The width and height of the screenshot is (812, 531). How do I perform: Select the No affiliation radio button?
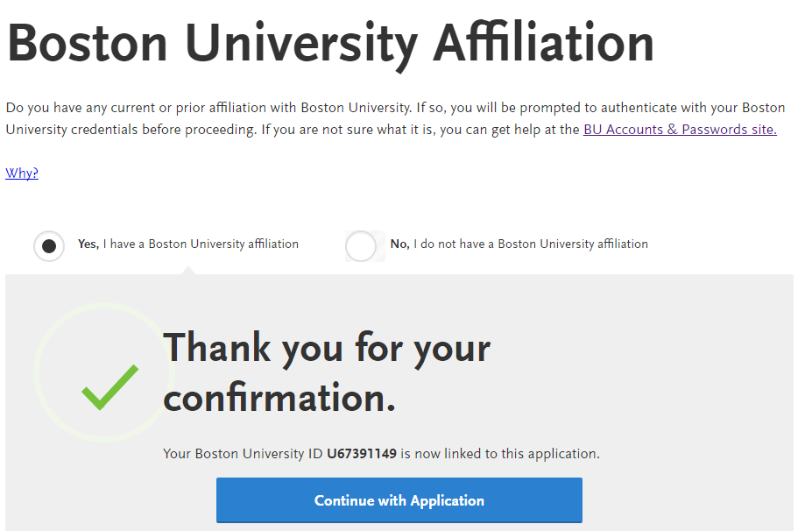coord(361,246)
